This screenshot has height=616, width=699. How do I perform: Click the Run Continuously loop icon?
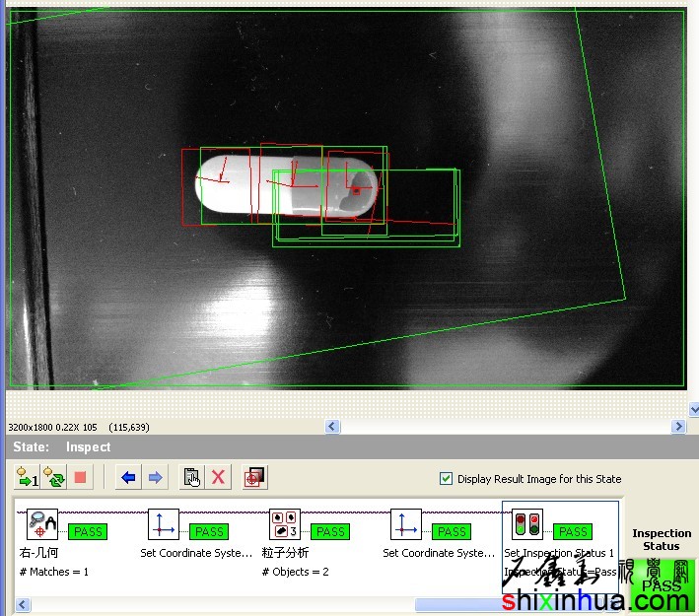[x=54, y=478]
